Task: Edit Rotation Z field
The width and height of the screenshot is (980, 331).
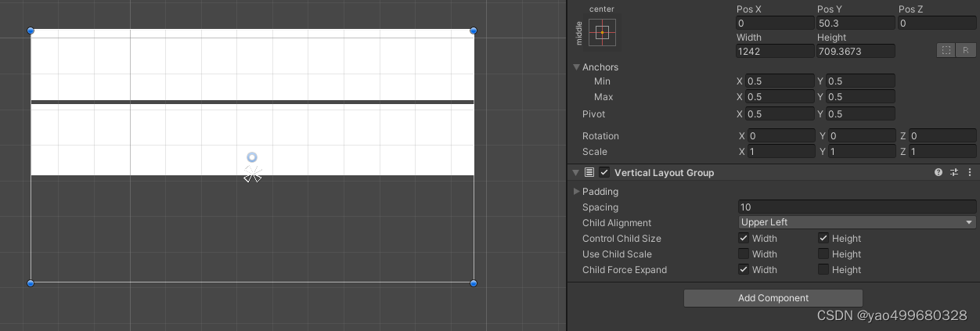Action: 942,136
